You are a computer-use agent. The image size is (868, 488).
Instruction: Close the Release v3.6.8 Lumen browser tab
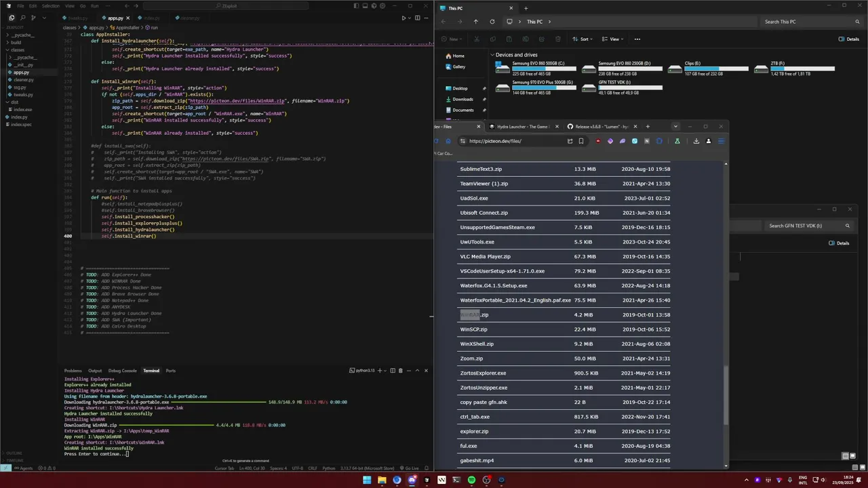635,127
